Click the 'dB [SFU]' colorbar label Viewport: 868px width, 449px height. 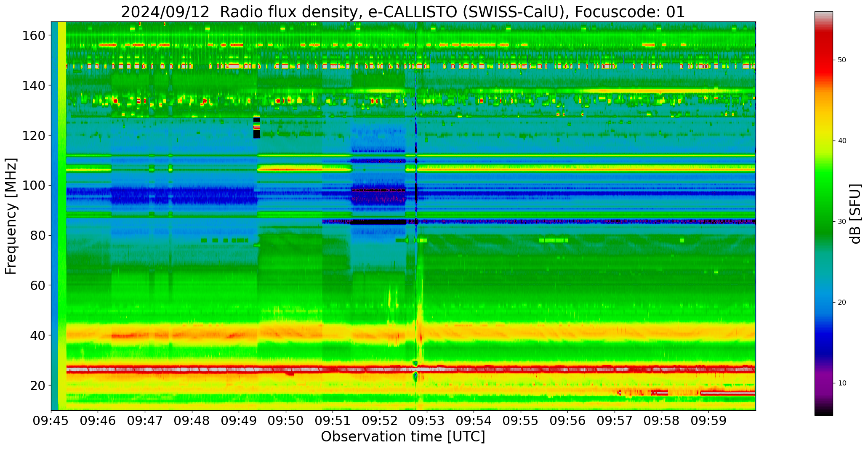click(855, 214)
